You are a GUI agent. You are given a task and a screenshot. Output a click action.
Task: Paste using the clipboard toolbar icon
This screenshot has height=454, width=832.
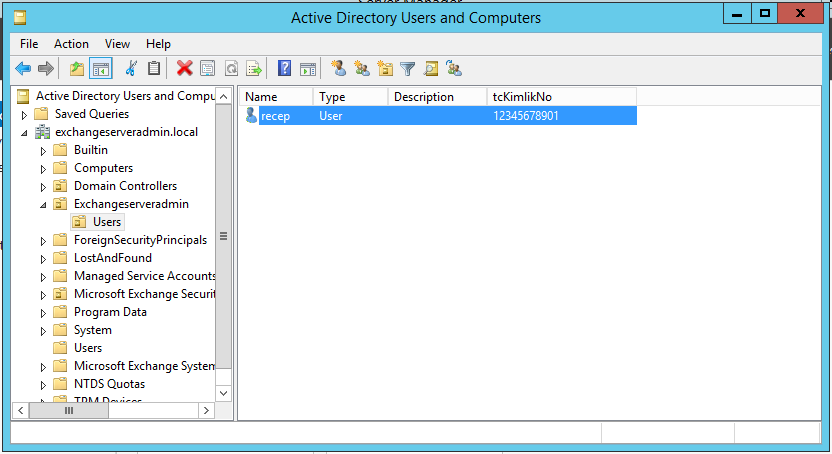154,68
